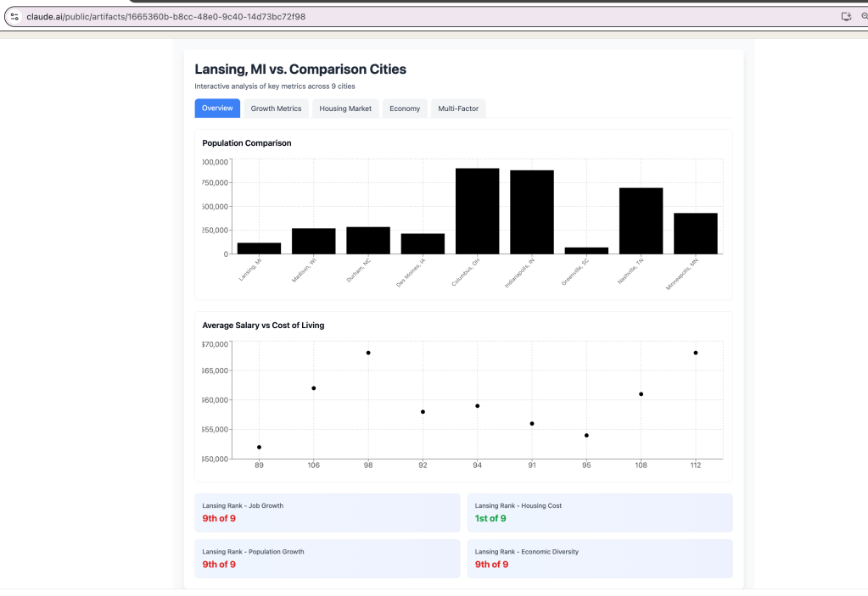Select the Nashville, TN population bar
The width and height of the screenshot is (868, 596).
641,220
